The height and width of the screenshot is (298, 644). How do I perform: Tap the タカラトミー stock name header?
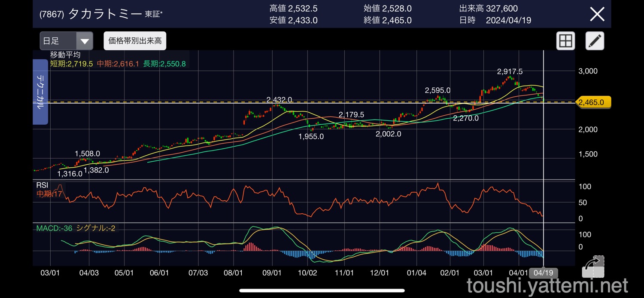105,14
